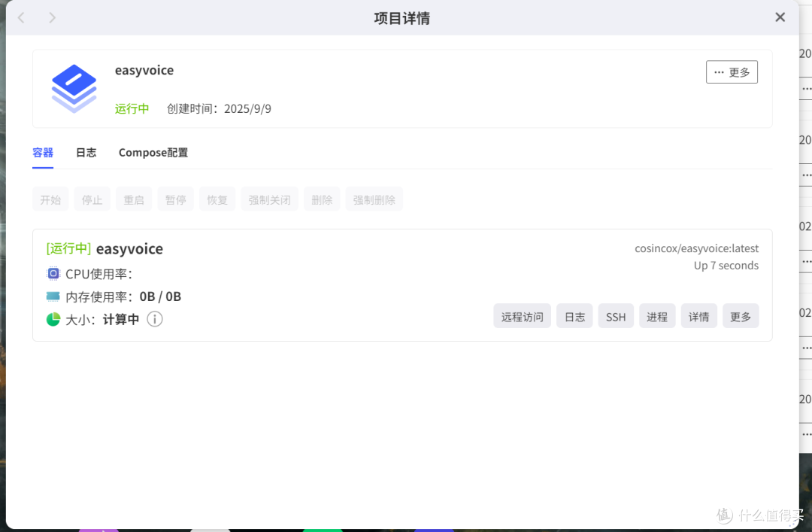Click the 创建时间：2025/9/9 text
This screenshot has width=812, height=532.
coord(219,108)
